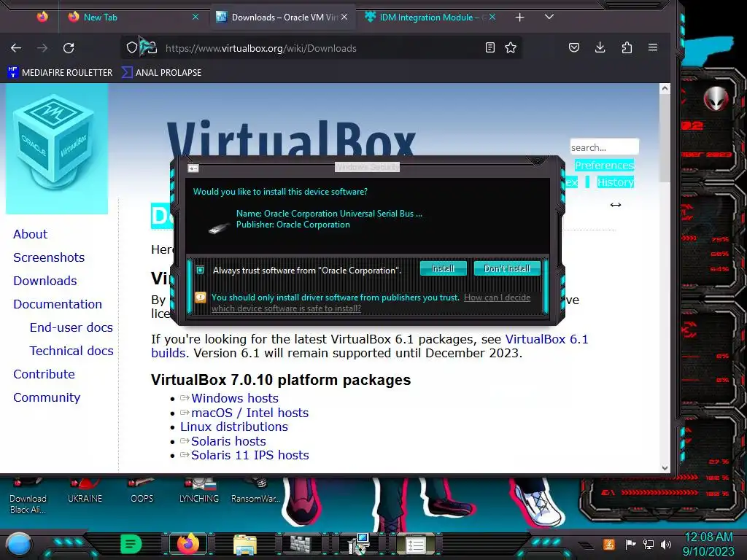Click the Firefox forward arrow
The image size is (747, 560).
(x=42, y=47)
